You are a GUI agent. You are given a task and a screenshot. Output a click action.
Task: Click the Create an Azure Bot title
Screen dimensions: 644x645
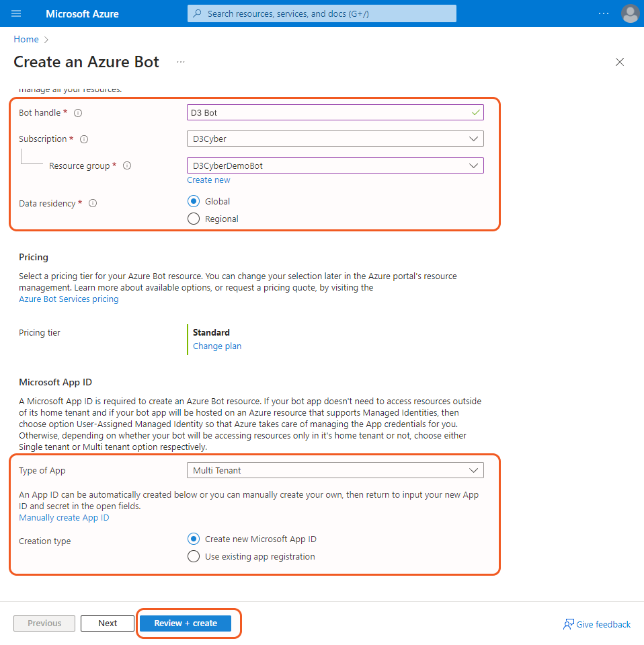[x=86, y=62]
